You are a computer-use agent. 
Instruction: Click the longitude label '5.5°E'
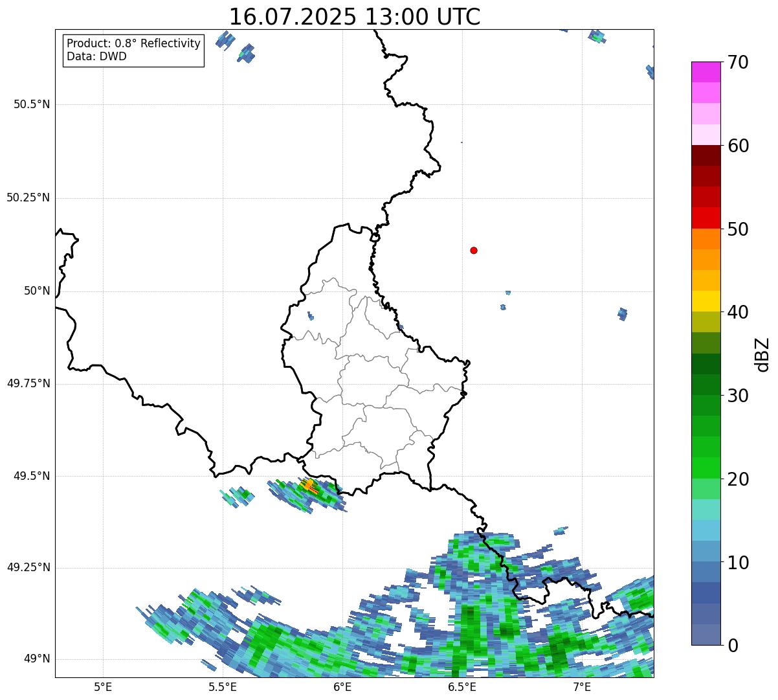(x=223, y=686)
